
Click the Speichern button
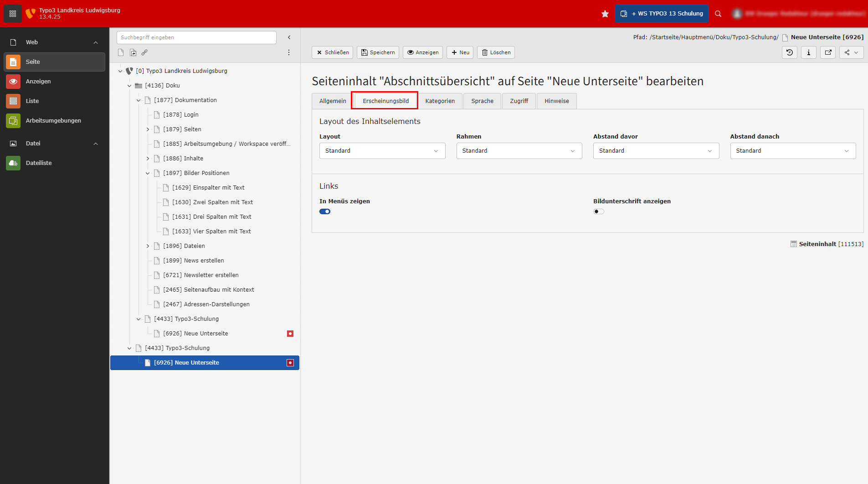point(378,52)
